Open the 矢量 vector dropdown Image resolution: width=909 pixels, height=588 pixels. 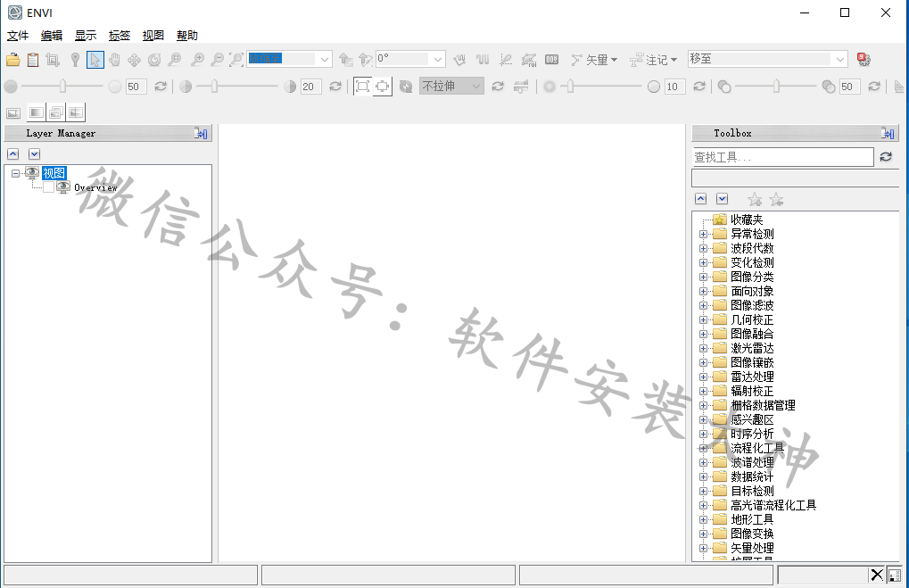coord(594,60)
